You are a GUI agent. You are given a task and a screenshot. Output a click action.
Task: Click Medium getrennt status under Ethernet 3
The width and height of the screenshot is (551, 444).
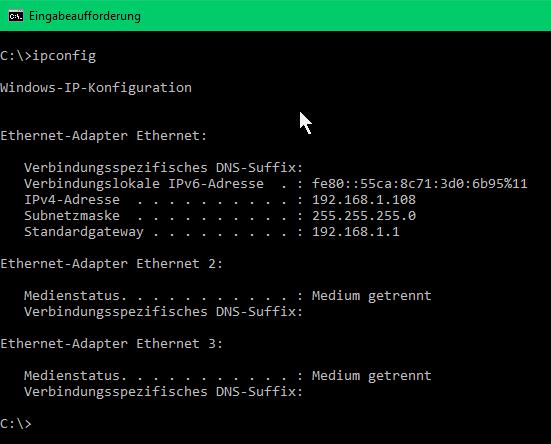click(x=371, y=376)
